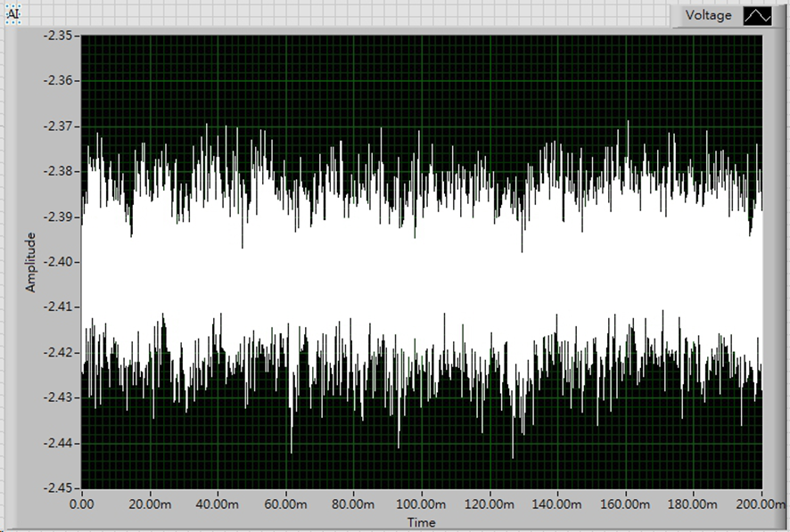Click the Voltage plot style icon in legend
Viewport: 790px width, 532px height.
point(758,16)
